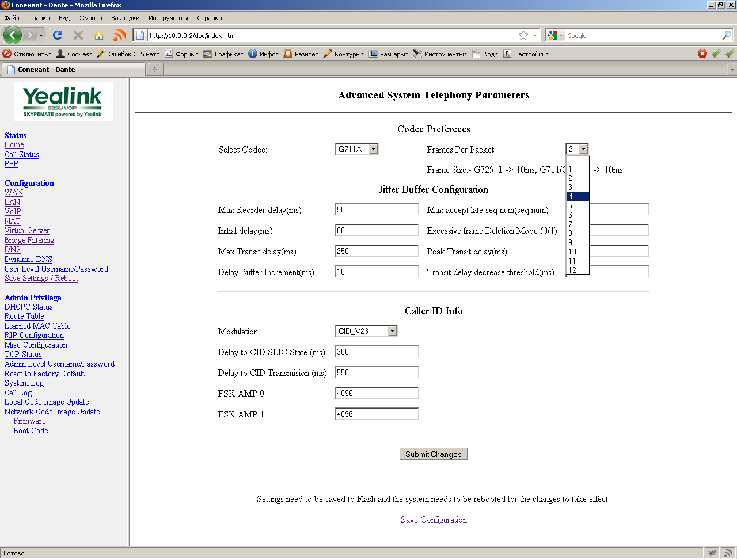Viewport: 737px width, 560px height.
Task: Click the FSK AMP 0 input field
Action: pyautogui.click(x=377, y=393)
